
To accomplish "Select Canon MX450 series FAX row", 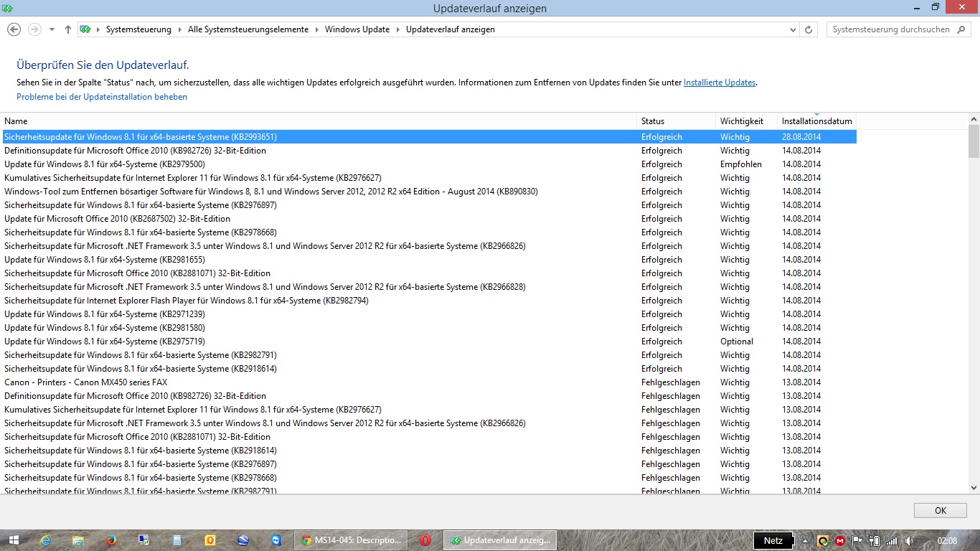I will click(x=429, y=382).
